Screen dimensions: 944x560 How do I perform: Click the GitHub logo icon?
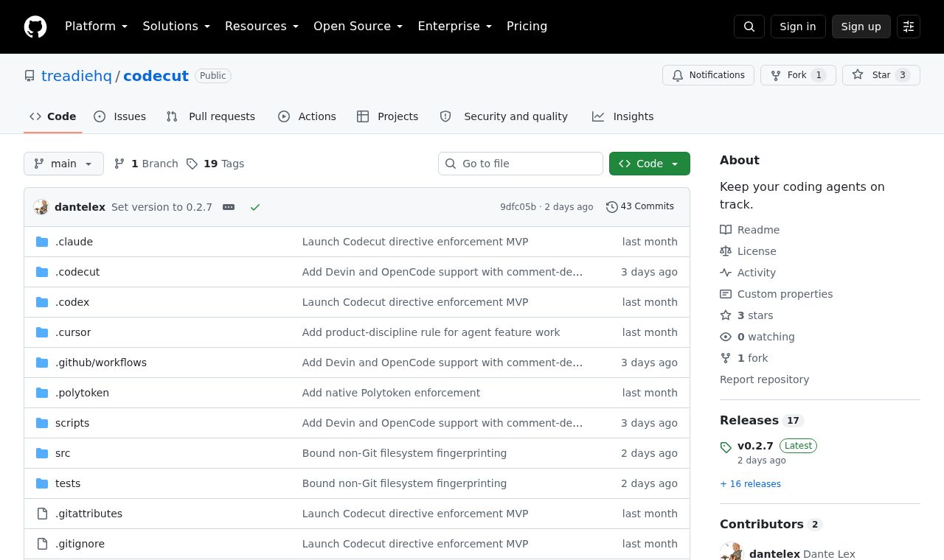click(35, 27)
